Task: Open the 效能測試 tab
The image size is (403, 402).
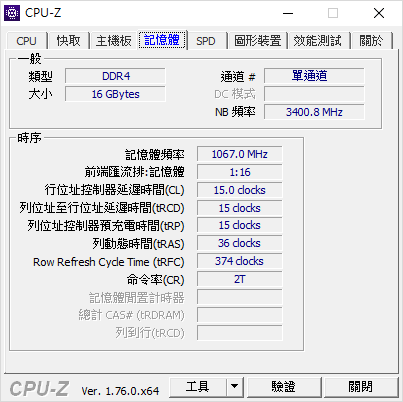Action: click(x=318, y=41)
